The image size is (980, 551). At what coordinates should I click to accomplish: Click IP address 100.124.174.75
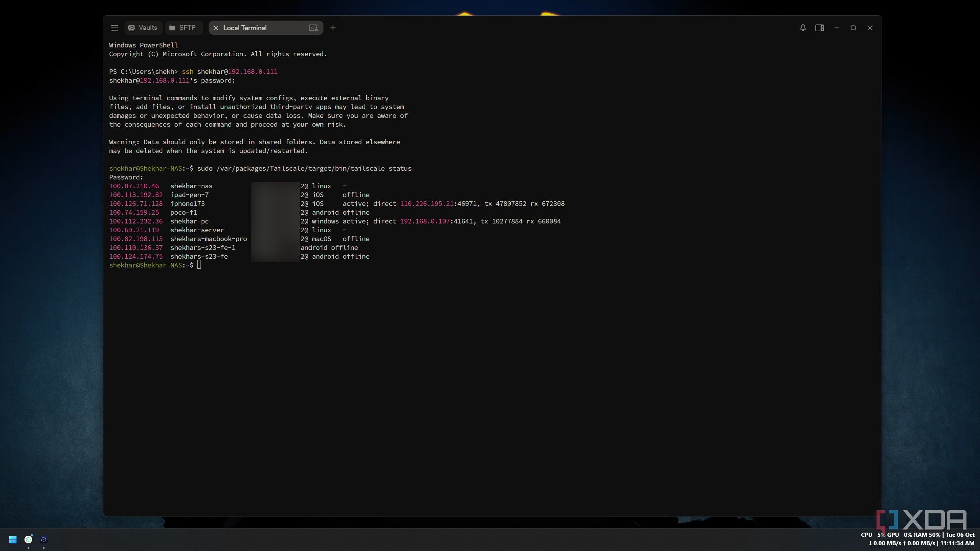[x=136, y=256]
